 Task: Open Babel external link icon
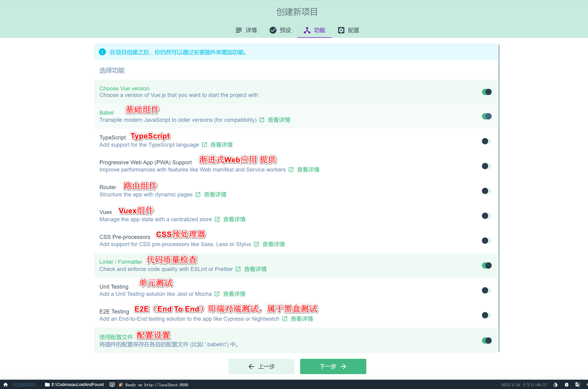262,120
